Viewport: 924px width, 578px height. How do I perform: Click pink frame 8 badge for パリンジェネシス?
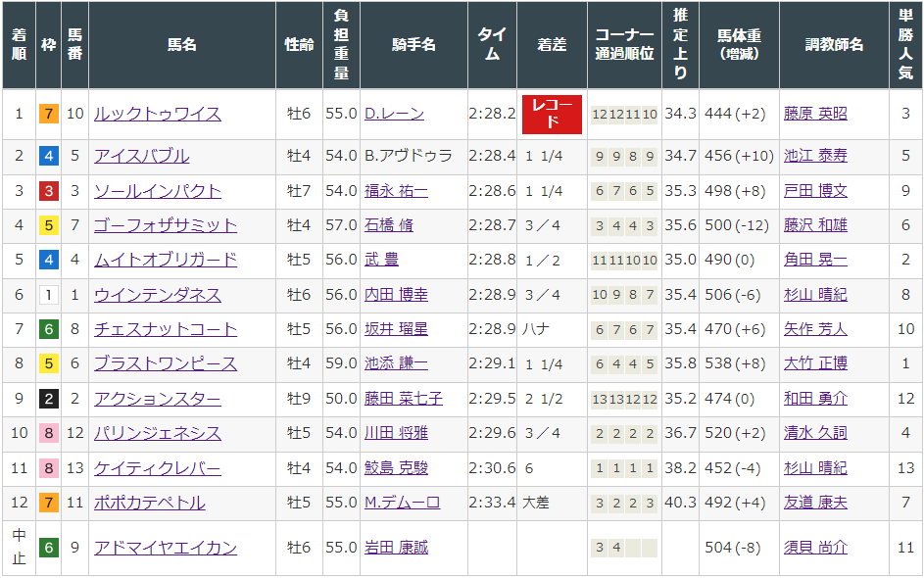coord(49,434)
